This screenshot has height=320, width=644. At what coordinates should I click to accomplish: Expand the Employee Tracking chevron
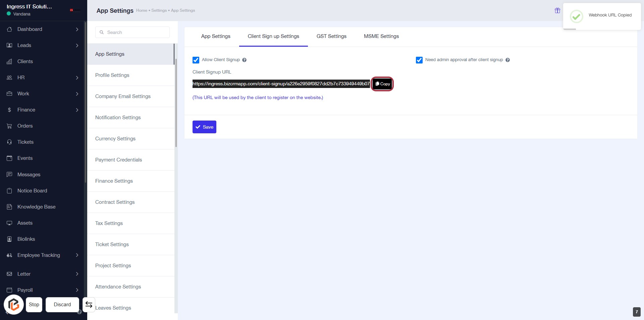[77, 255]
